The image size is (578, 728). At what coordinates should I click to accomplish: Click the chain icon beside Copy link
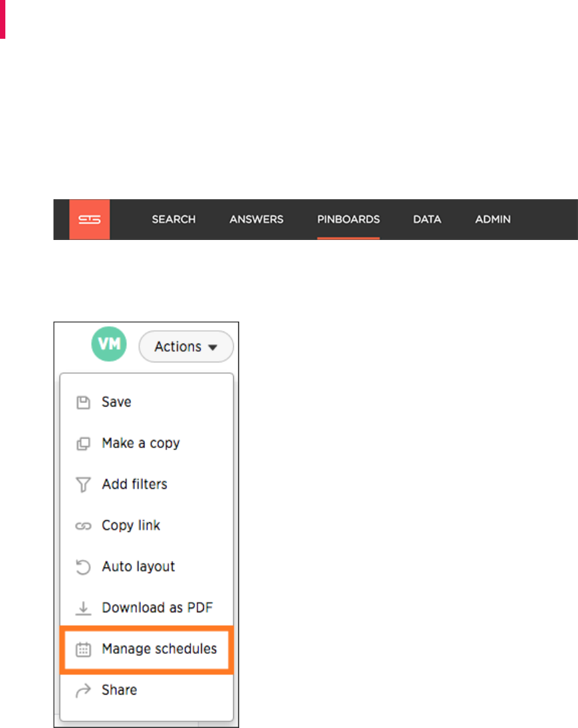83,526
